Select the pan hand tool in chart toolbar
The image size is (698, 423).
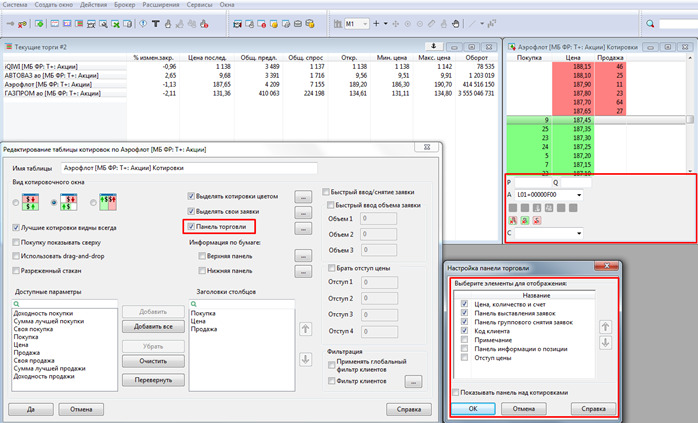(455, 24)
